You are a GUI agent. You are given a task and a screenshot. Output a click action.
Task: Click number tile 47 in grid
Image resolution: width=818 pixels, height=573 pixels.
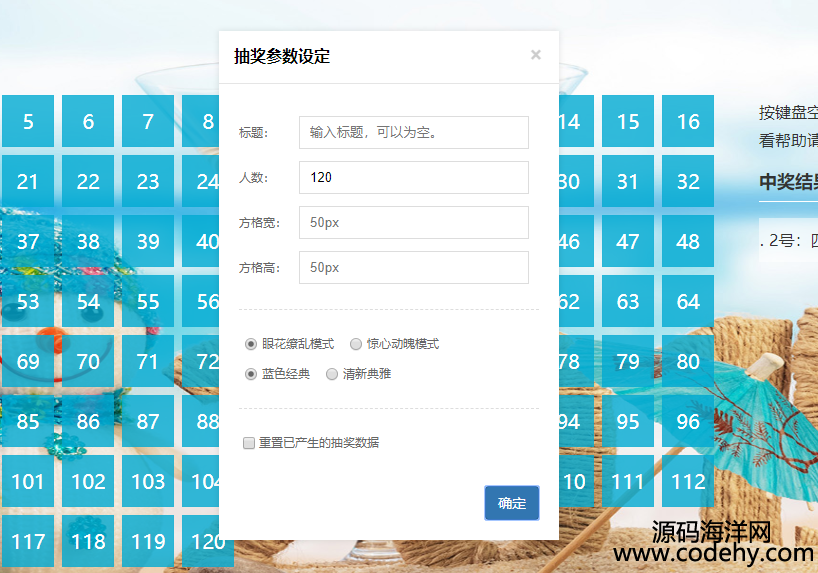point(628,242)
